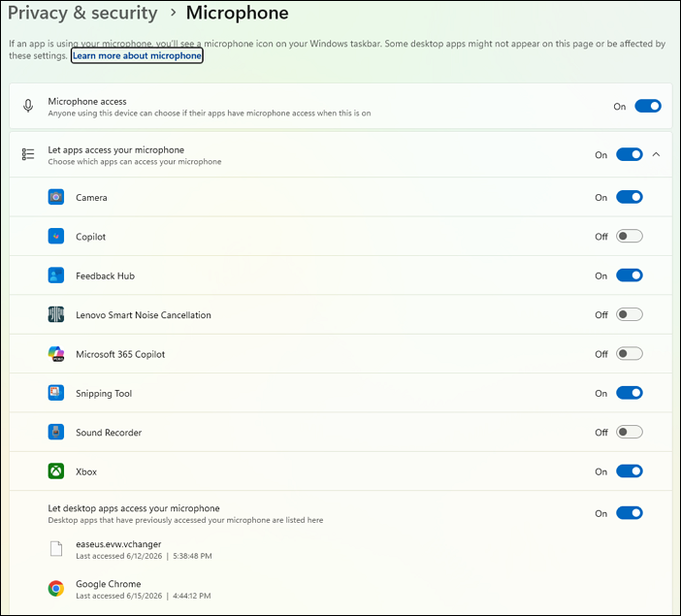681x616 pixels.
Task: Turn on Microsoft 365 Copilot microphone toggle
Action: [630, 354]
